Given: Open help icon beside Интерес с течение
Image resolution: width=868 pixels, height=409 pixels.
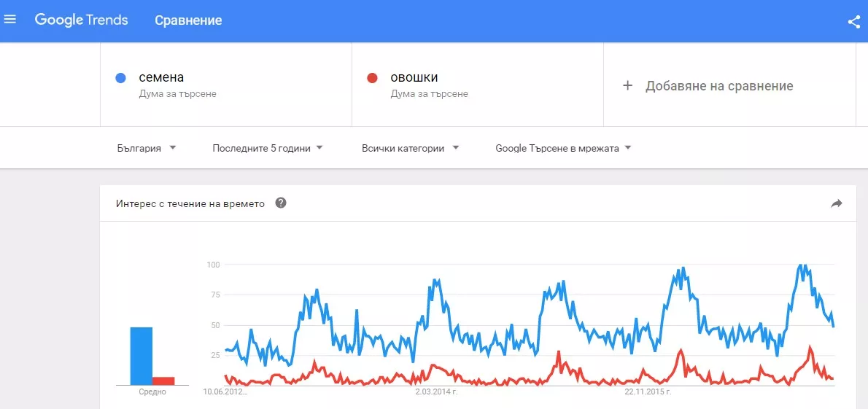Looking at the screenshot, I should pos(281,203).
